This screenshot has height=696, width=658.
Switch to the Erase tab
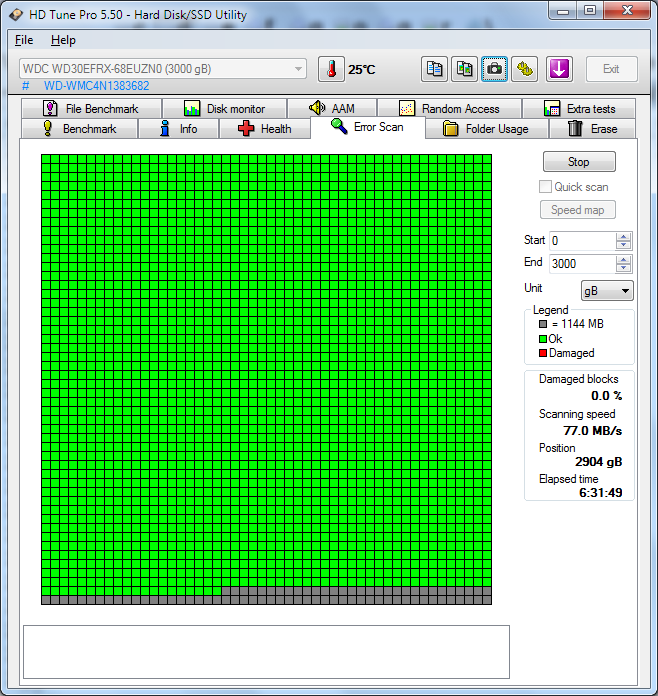point(593,129)
